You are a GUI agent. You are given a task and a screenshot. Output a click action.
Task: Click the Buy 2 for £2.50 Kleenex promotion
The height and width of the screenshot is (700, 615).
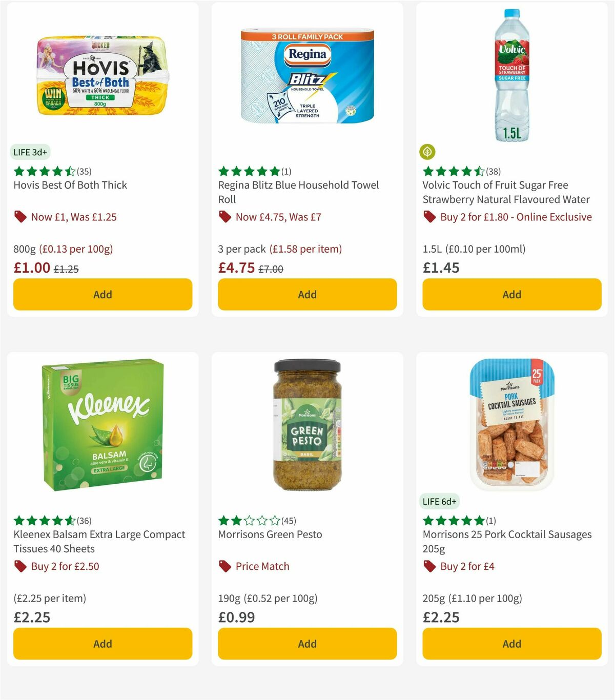coord(66,566)
